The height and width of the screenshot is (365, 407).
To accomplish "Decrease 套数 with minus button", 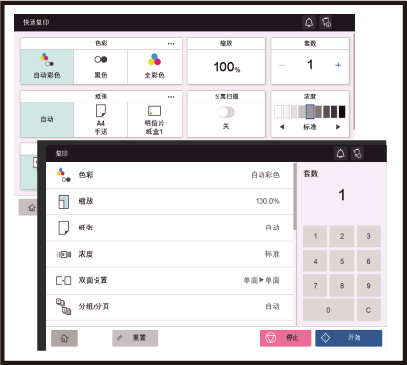I will pyautogui.click(x=282, y=65).
